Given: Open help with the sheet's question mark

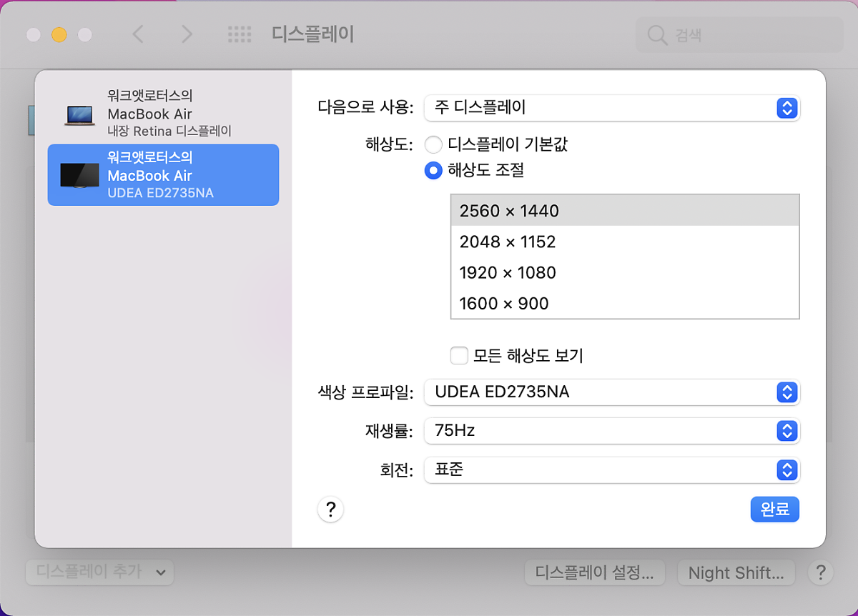Looking at the screenshot, I should (330, 510).
